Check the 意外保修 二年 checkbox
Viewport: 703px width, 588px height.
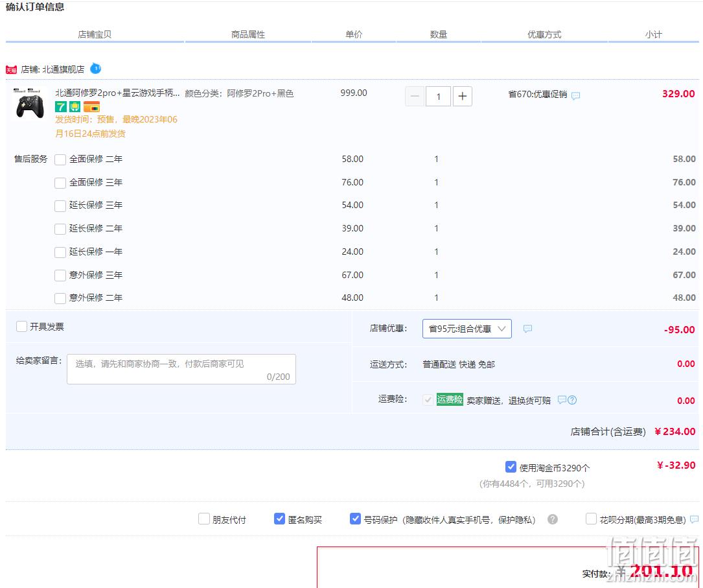click(x=60, y=298)
